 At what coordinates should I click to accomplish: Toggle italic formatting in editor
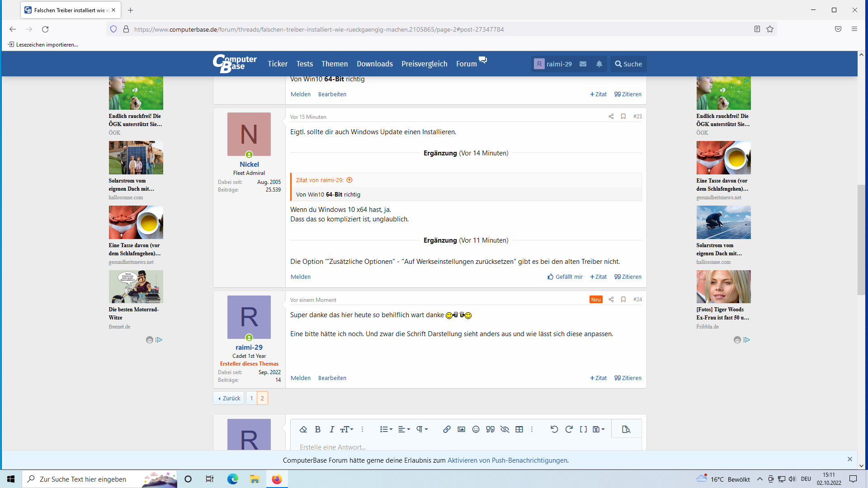[x=332, y=429]
